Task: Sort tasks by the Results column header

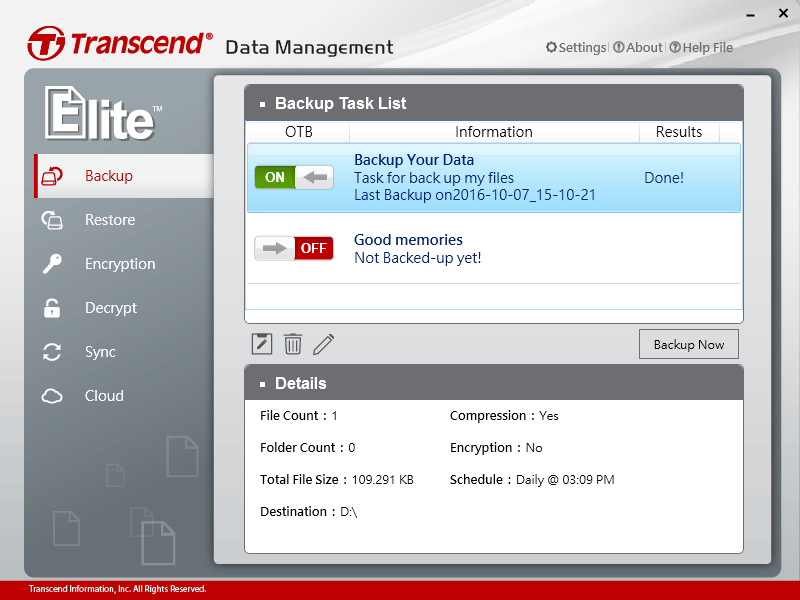Action: tap(678, 131)
